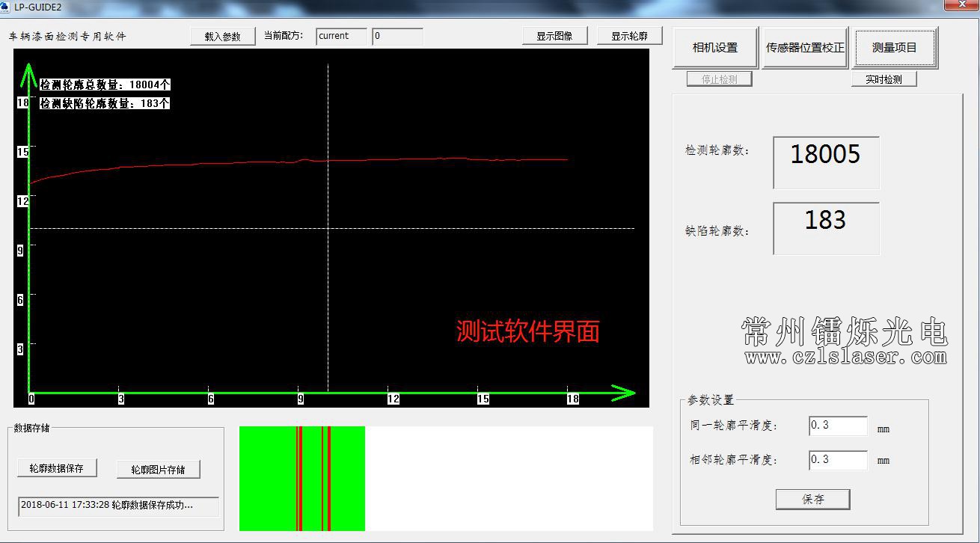The height and width of the screenshot is (543, 980).
Task: Click 显示轮廓 to show profile
Action: [629, 34]
